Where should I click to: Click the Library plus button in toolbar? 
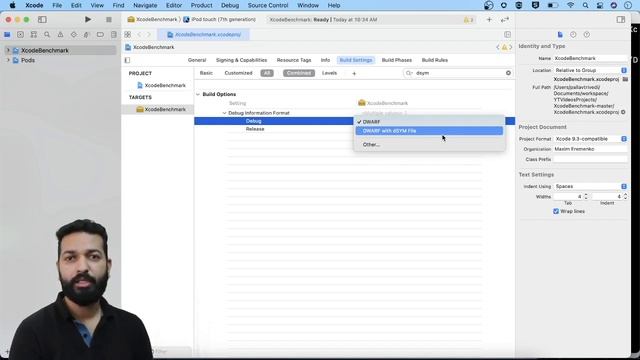[x=489, y=20]
